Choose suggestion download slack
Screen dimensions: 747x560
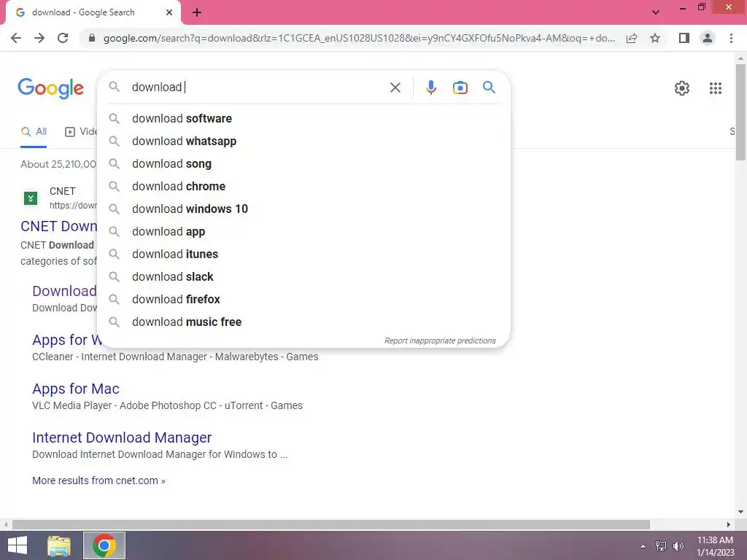click(x=303, y=276)
